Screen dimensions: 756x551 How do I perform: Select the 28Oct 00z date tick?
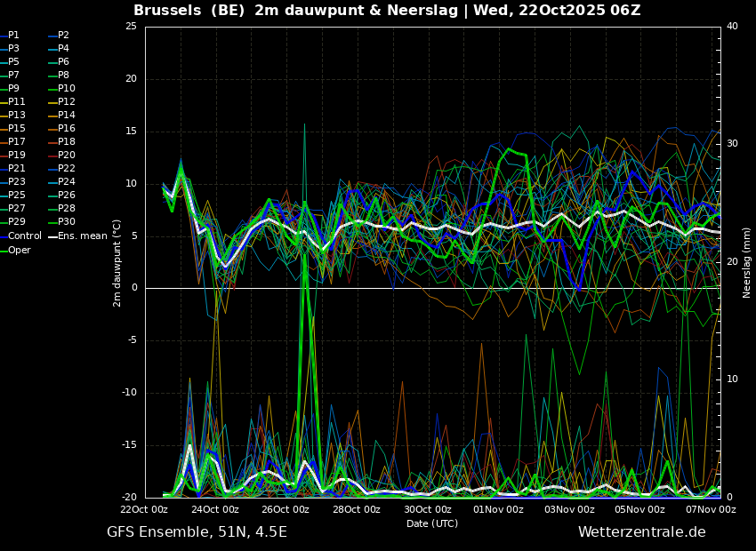pyautogui.click(x=357, y=510)
